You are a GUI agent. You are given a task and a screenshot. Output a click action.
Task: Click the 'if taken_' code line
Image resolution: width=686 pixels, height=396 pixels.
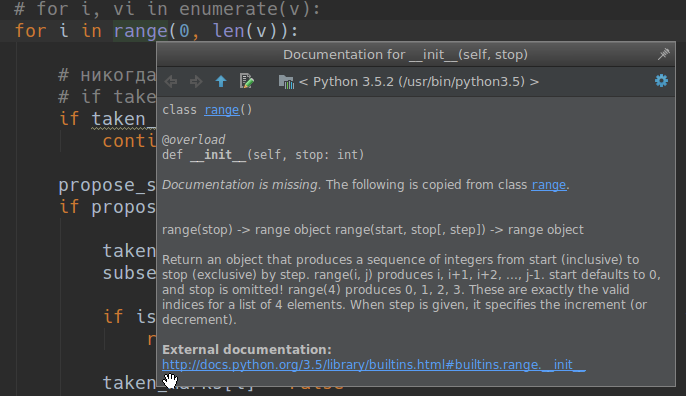click(x=108, y=119)
